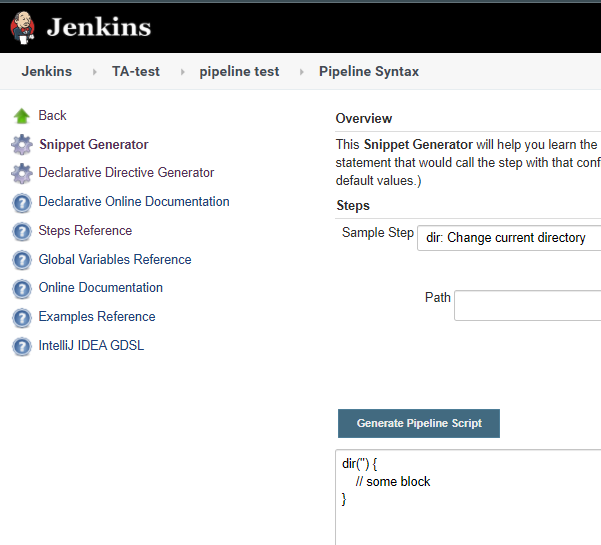Click the green Back arrow icon
Screen dimensions: 601x545
(22, 116)
